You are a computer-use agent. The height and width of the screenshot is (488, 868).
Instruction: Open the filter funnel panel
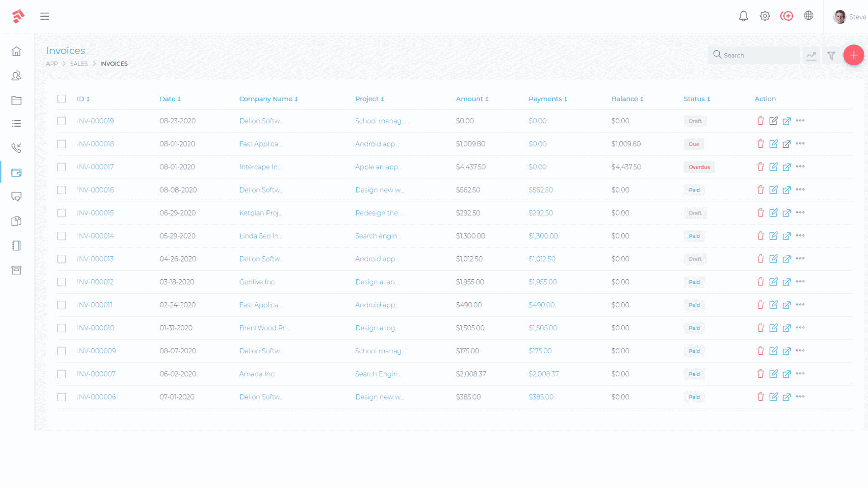point(831,56)
